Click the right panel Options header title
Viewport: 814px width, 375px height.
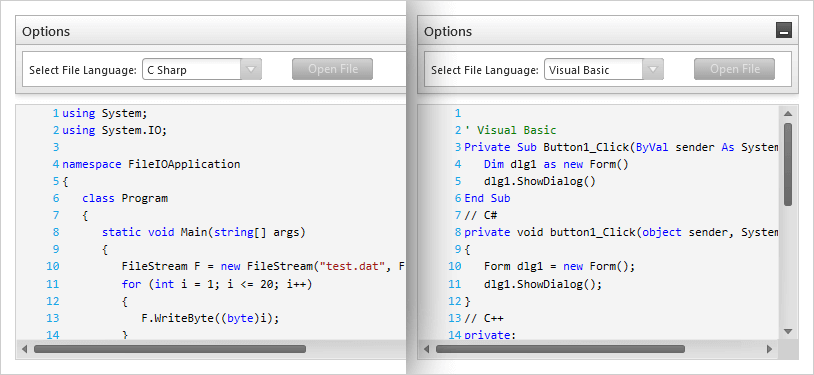point(448,31)
